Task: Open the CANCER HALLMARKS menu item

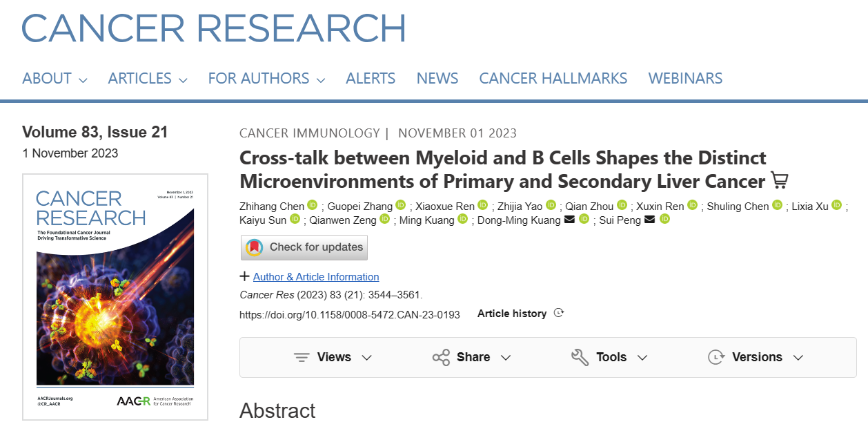Action: [553, 78]
